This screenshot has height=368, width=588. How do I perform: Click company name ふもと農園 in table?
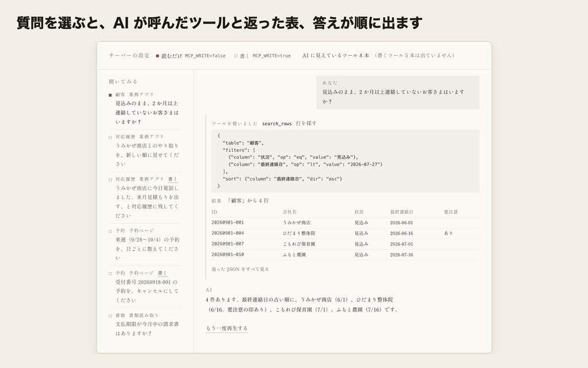(x=295, y=255)
